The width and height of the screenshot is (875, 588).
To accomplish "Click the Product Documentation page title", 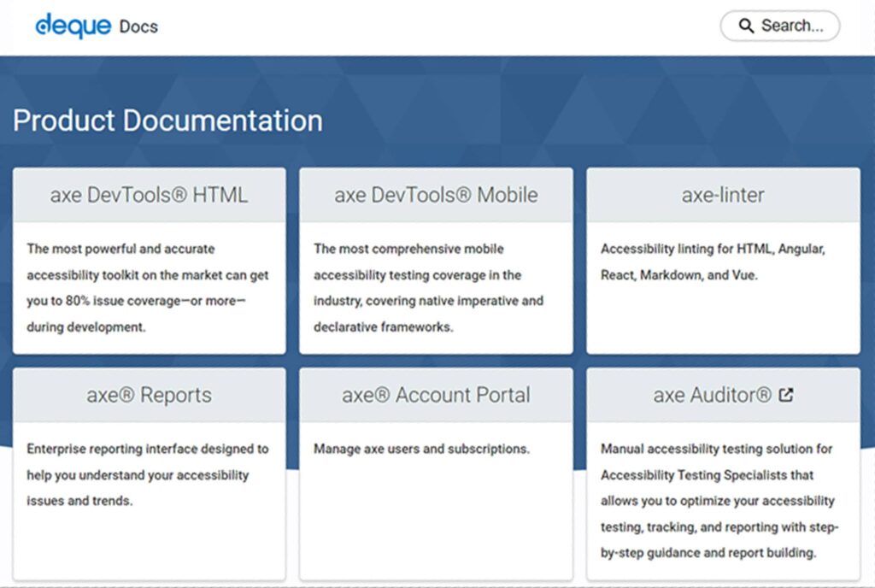I will point(167,121).
